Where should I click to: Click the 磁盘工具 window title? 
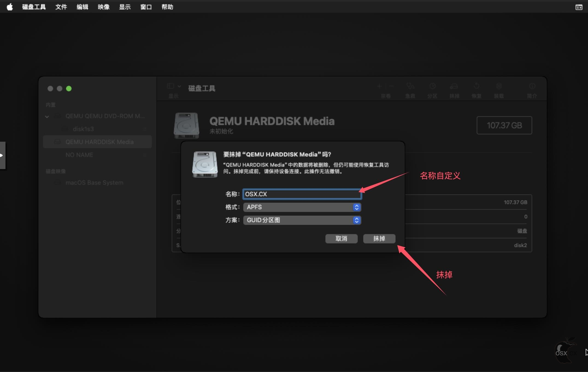[x=202, y=88]
